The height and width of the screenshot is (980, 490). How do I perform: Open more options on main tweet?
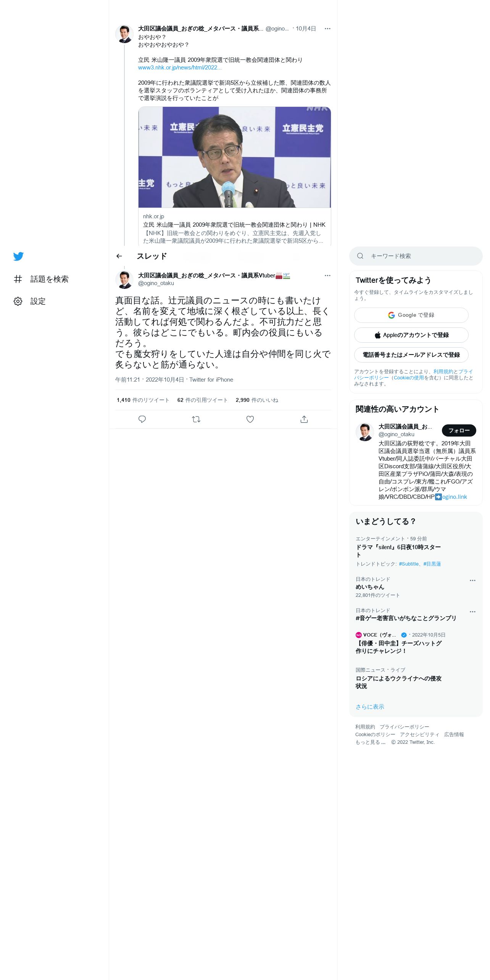pos(327,276)
